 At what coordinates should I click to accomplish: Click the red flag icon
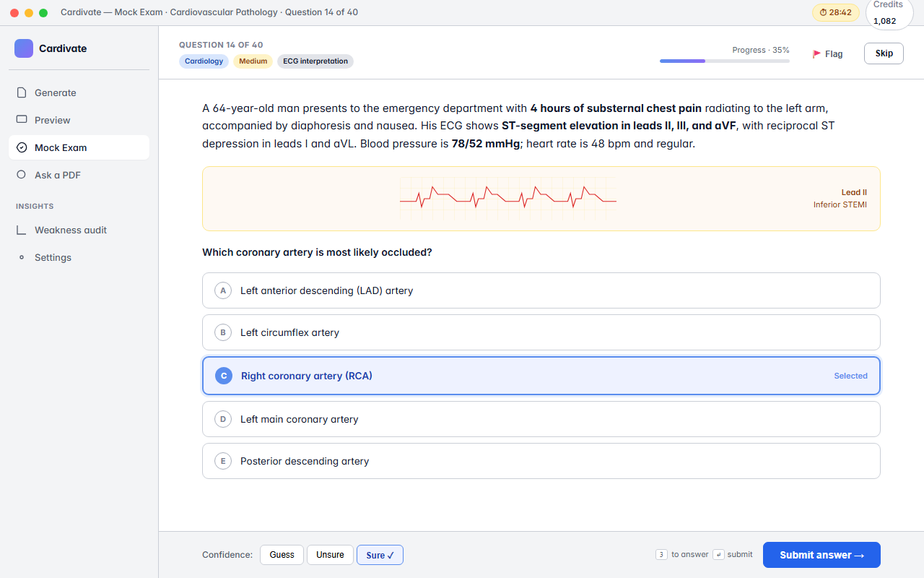[x=817, y=53]
